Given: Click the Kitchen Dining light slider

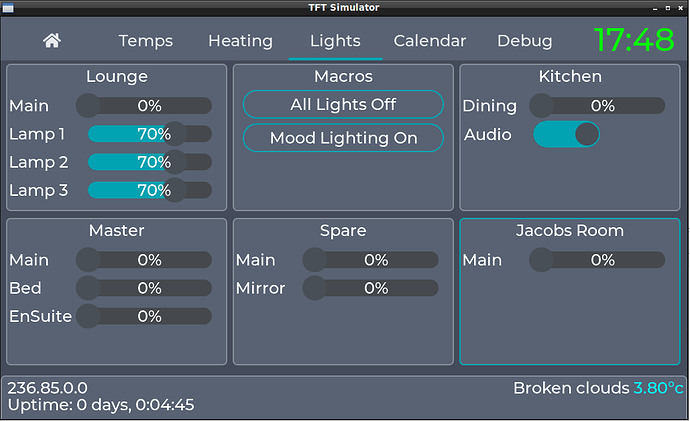Looking at the screenshot, I should pos(597,106).
